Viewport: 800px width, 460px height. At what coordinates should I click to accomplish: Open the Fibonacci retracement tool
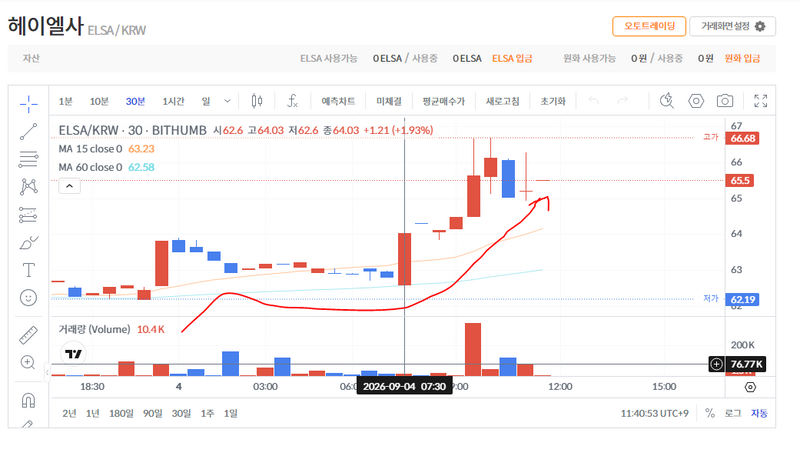pyautogui.click(x=29, y=159)
